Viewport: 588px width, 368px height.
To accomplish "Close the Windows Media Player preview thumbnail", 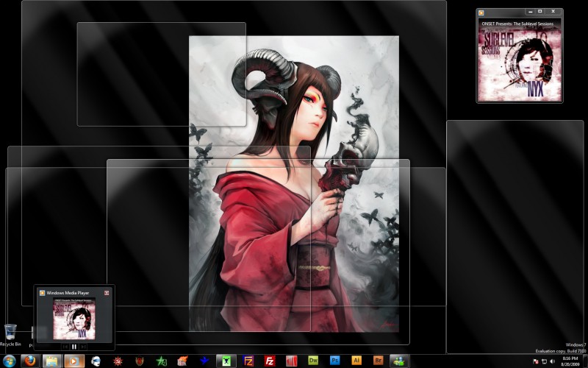I will click(107, 292).
